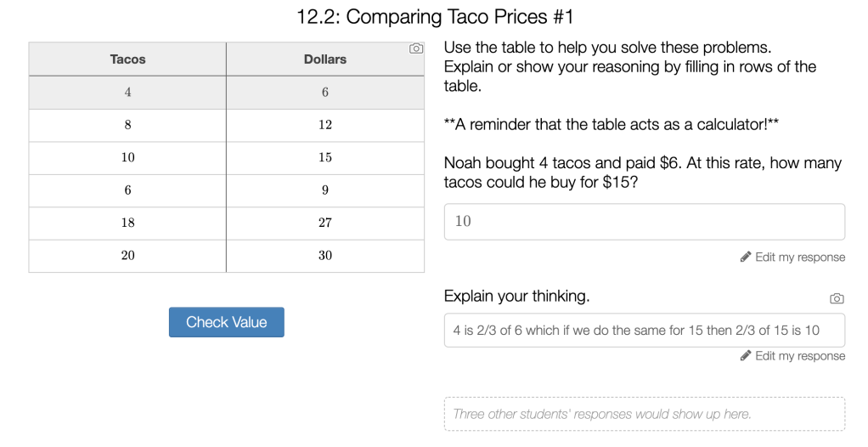This screenshot has width=868, height=447.
Task: Click the camera icon beside Explain your thinking
Action: point(837,298)
